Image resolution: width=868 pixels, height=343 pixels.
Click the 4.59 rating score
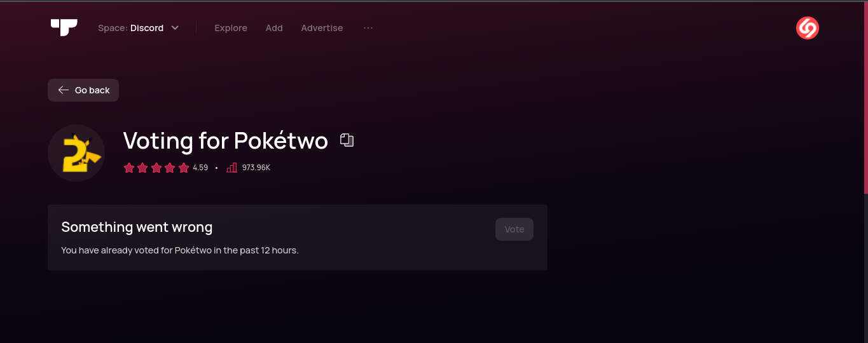click(x=200, y=168)
